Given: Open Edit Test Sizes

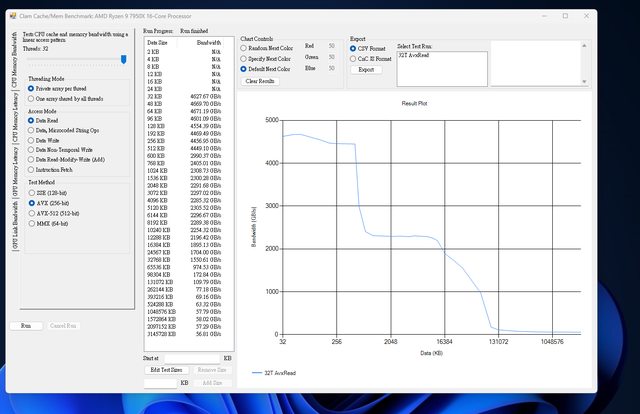Looking at the screenshot, I should coord(166,370).
